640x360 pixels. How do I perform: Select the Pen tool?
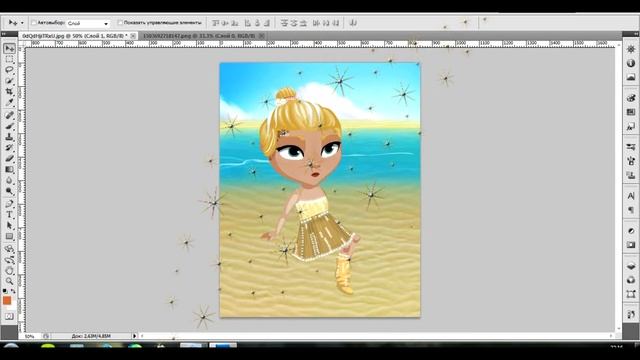point(9,204)
